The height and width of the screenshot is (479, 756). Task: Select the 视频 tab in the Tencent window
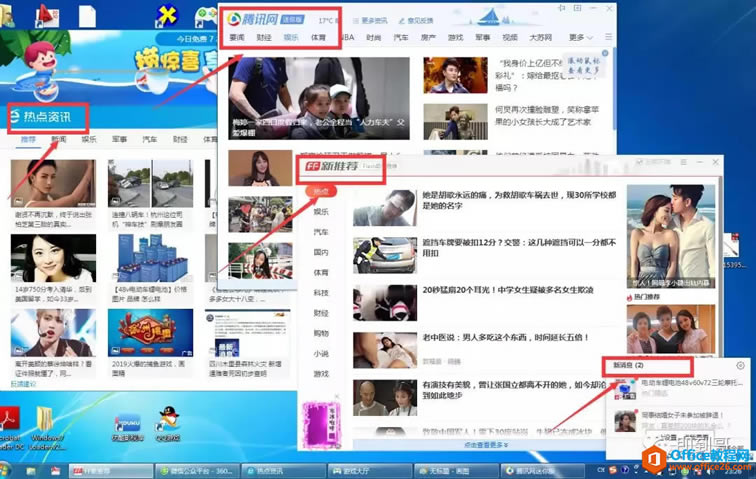pyautogui.click(x=510, y=38)
